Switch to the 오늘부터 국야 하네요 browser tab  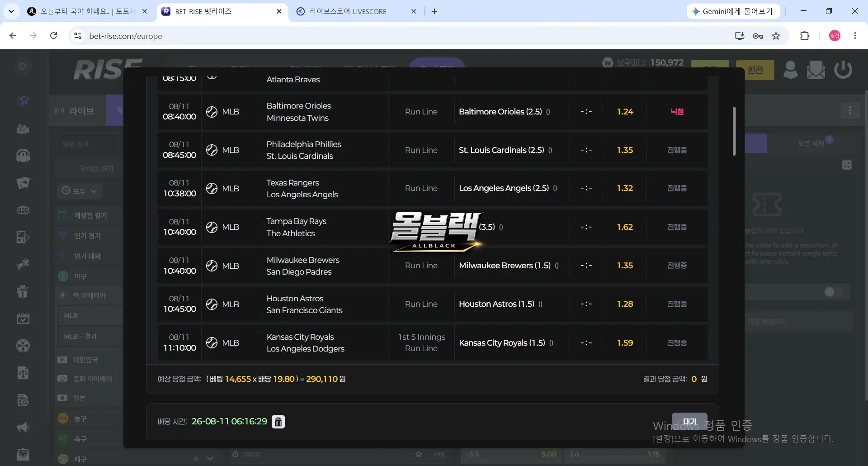pyautogui.click(x=87, y=11)
